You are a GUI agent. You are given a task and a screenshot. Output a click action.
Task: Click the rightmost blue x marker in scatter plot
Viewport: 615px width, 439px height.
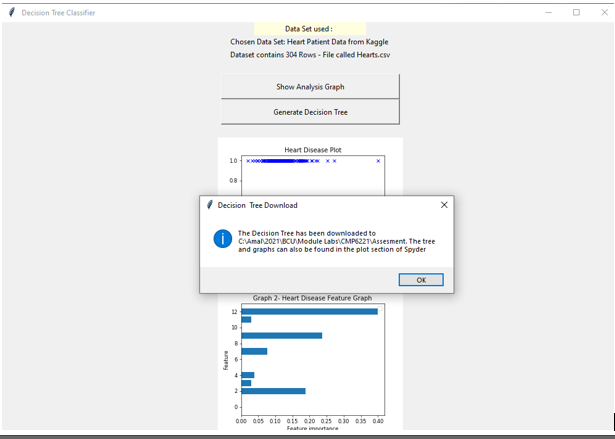coord(378,161)
